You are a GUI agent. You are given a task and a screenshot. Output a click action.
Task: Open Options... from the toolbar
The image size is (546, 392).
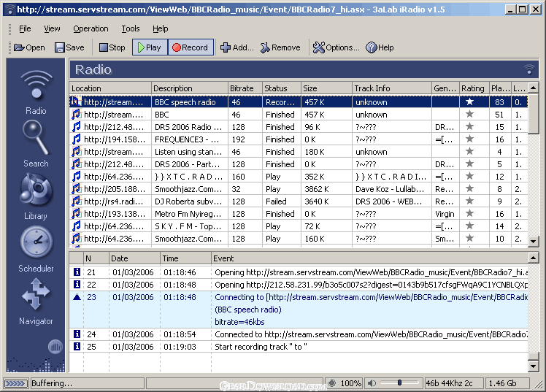(336, 47)
